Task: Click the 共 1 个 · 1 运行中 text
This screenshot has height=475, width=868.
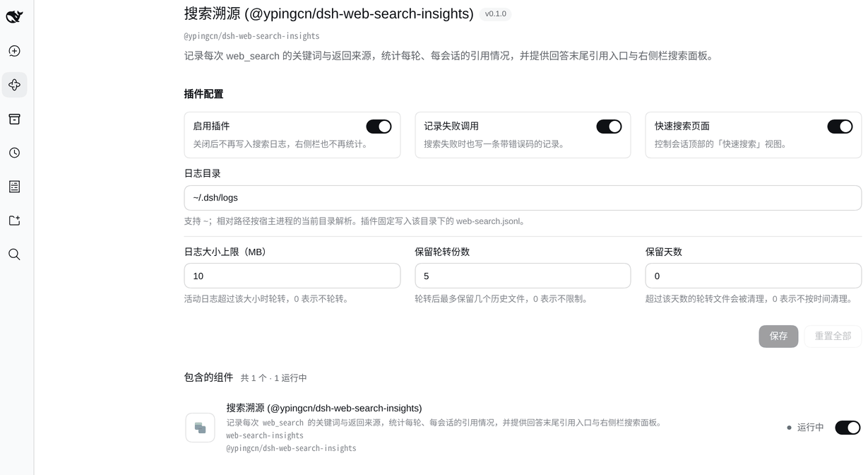Action: 274,378
